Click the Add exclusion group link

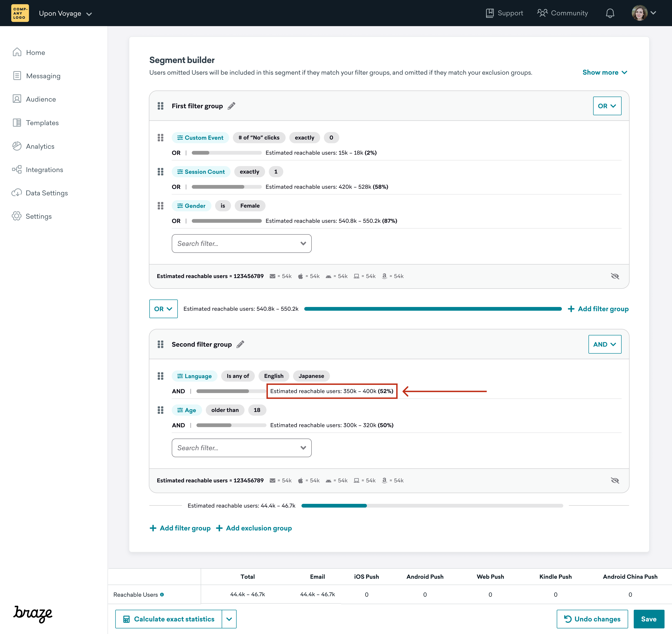[x=254, y=528]
